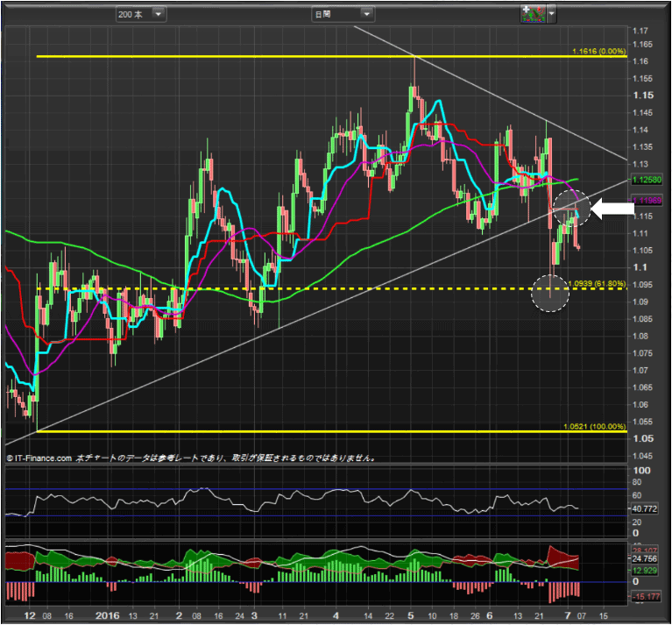Click the 1.1616 (0.00%) Fibonacci label
Screen dimensions: 672x625
tap(598, 51)
